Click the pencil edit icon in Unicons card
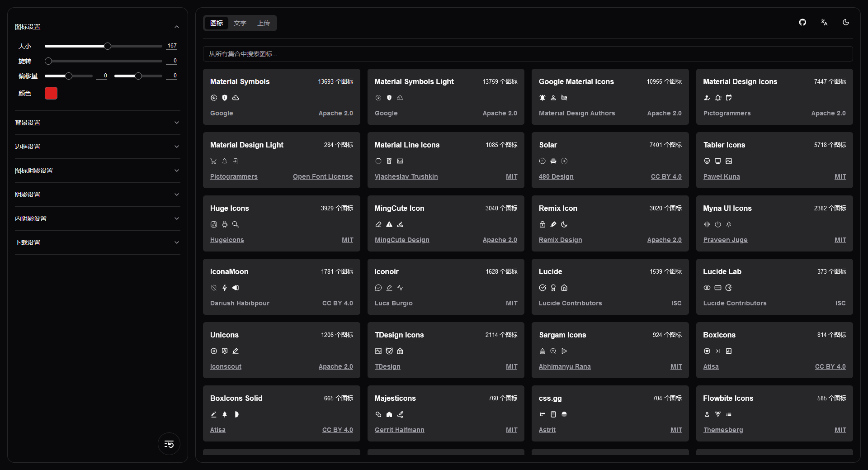The width and height of the screenshot is (868, 470). 236,351
